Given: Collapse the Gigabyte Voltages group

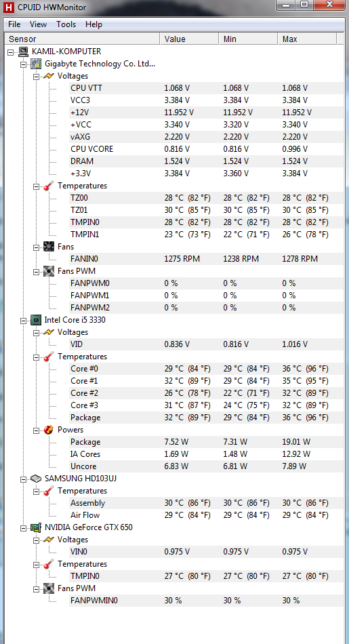Looking at the screenshot, I should pos(36,76).
